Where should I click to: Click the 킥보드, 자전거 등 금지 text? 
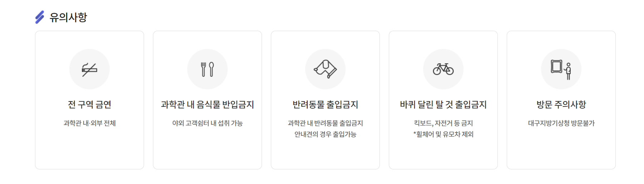[x=443, y=123]
